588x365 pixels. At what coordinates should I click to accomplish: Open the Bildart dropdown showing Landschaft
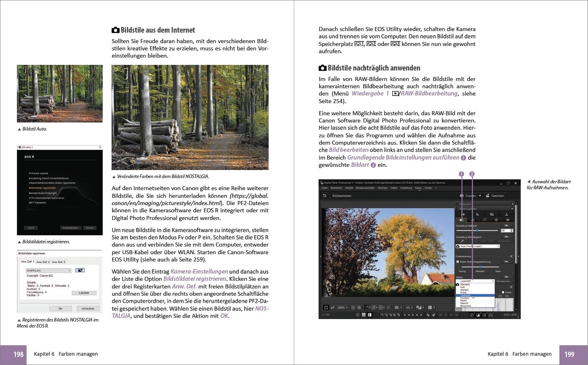[x=475, y=280]
